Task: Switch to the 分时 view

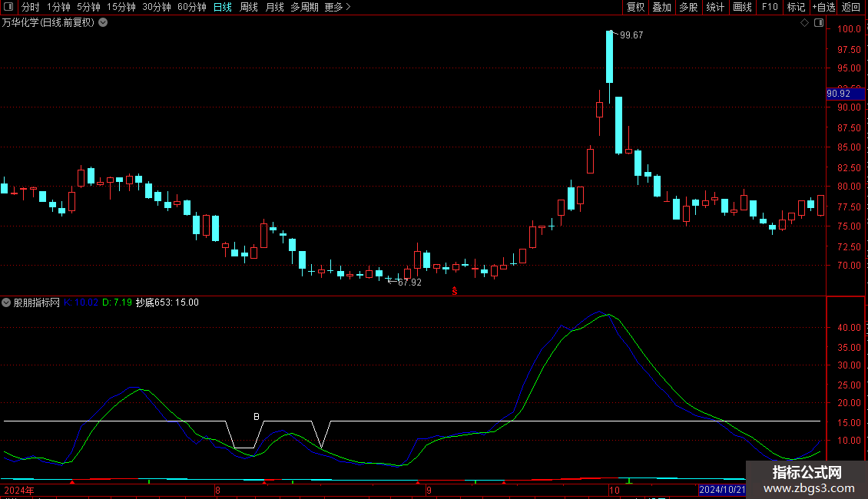Action: (31, 7)
